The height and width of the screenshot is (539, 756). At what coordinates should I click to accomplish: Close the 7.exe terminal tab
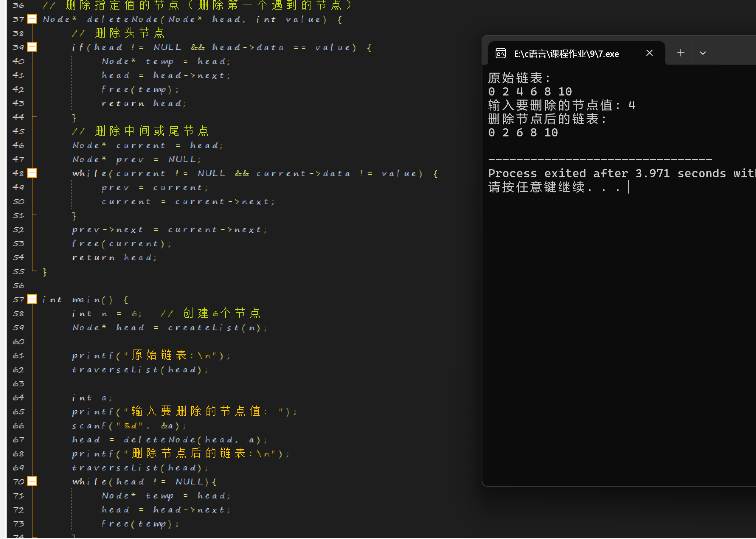coord(649,53)
